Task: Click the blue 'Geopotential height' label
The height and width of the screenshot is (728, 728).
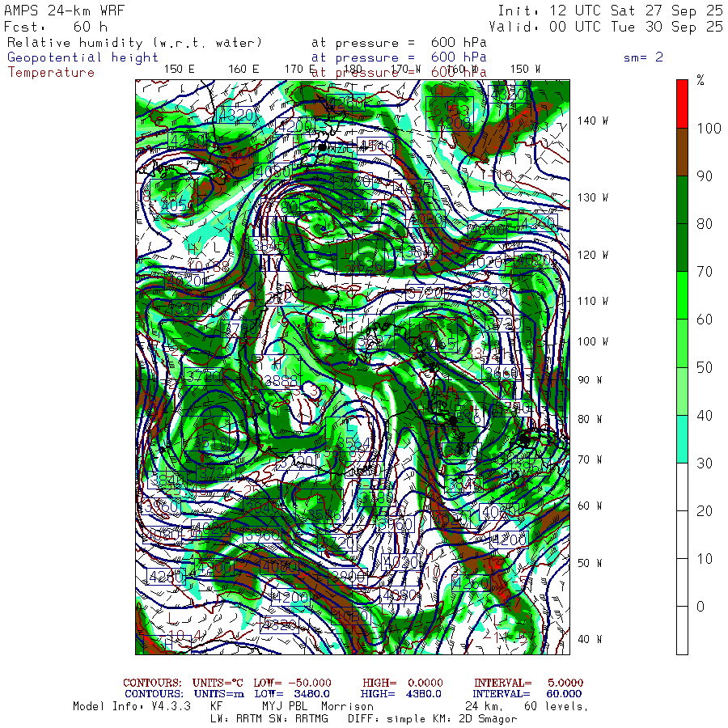Action: (x=83, y=57)
